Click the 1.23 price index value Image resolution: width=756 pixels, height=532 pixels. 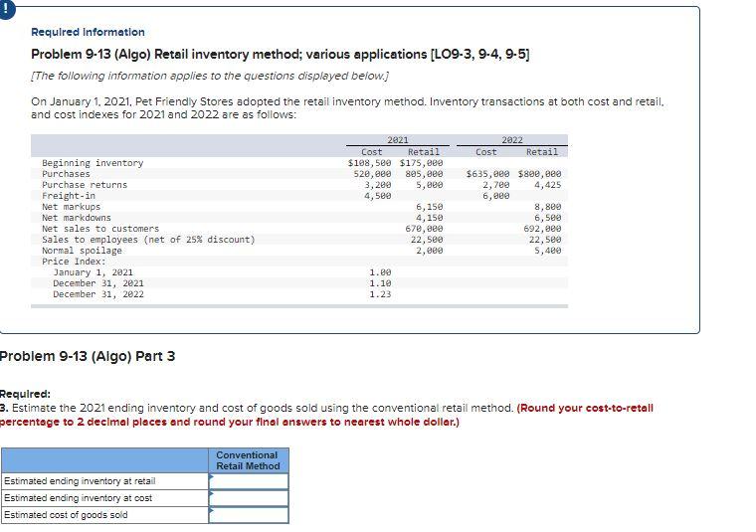point(380,294)
